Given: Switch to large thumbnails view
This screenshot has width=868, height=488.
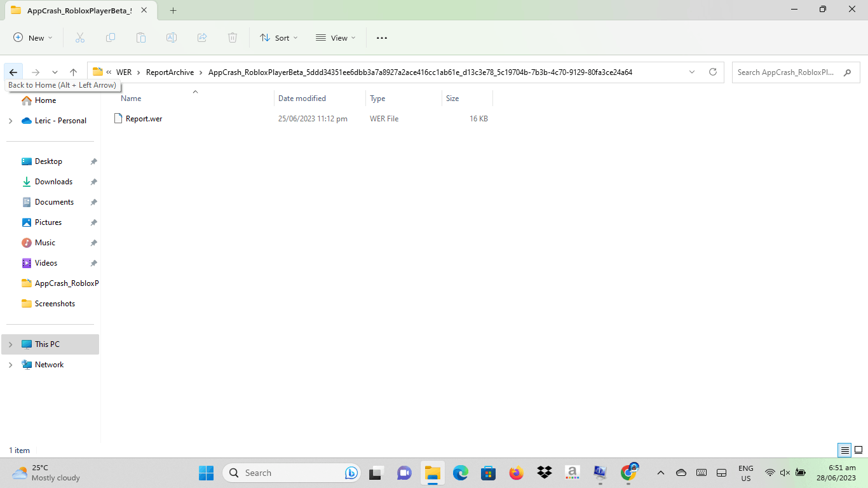Looking at the screenshot, I should (857, 450).
